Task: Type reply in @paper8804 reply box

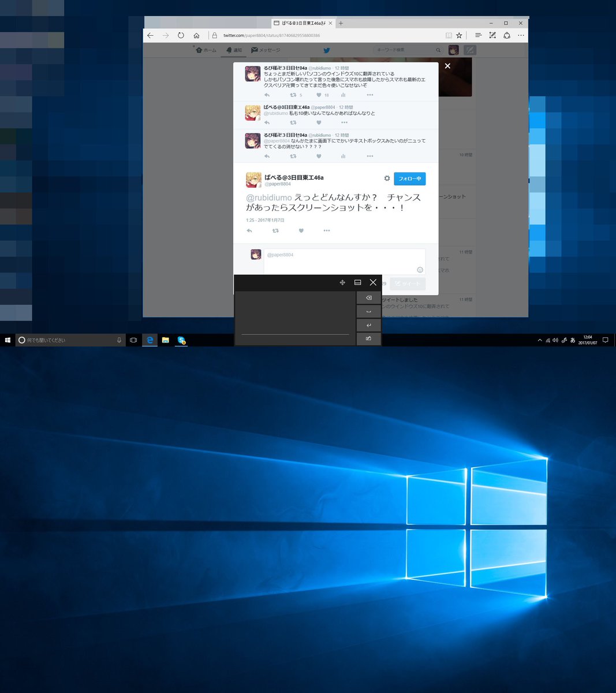Action: [345, 262]
